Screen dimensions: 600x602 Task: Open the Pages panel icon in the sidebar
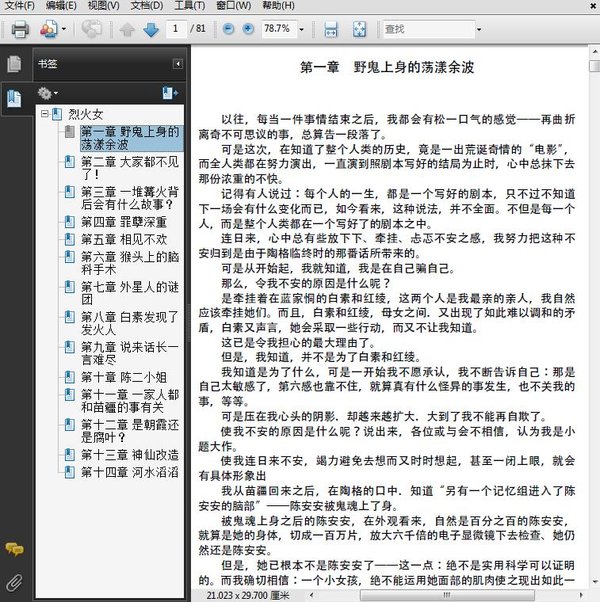14,64
